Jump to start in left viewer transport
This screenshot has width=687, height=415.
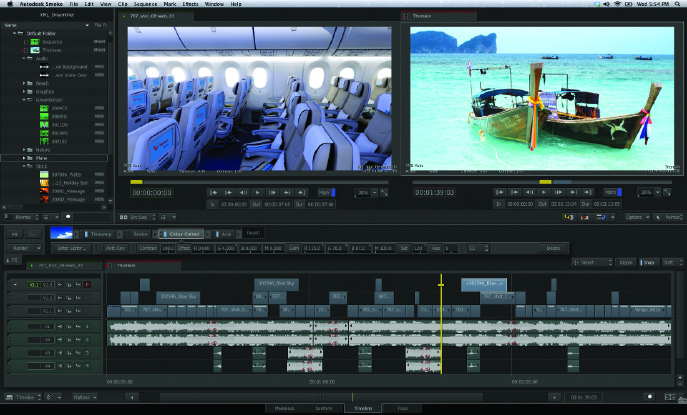point(214,191)
